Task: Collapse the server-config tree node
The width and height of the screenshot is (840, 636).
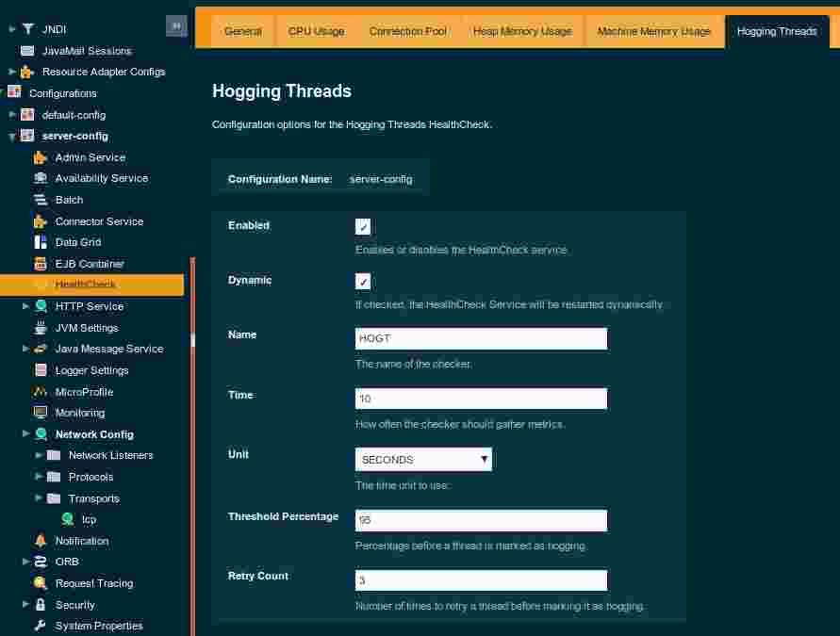Action: pyautogui.click(x=12, y=136)
